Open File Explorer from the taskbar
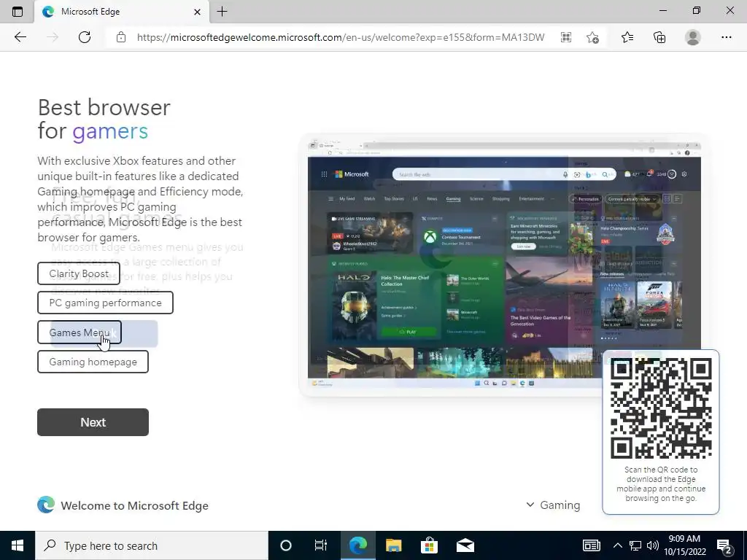Image resolution: width=747 pixels, height=560 pixels. 393,545
